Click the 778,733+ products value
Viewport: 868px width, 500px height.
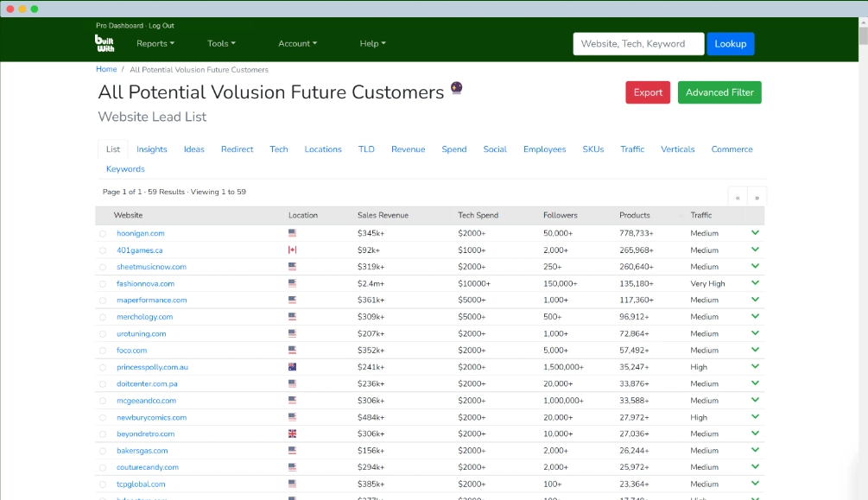coord(636,233)
